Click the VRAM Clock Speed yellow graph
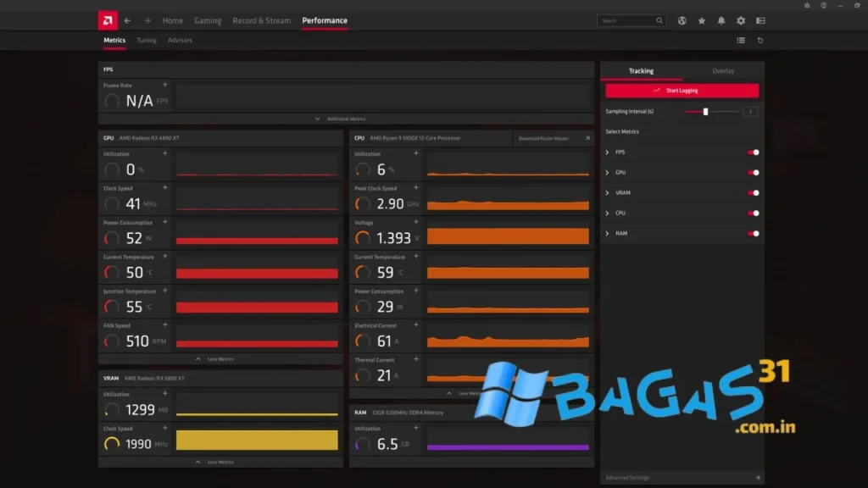 pos(257,440)
